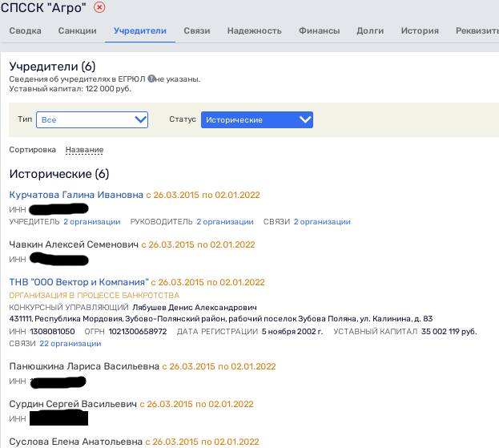Open ТНВ "ООО Вектор и Компания" link
Image resolution: width=499 pixels, height=448 pixels.
click(x=78, y=282)
